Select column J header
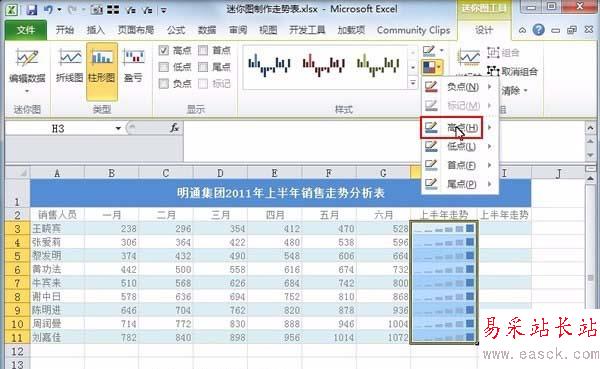This screenshot has width=600, height=369. pos(558,173)
